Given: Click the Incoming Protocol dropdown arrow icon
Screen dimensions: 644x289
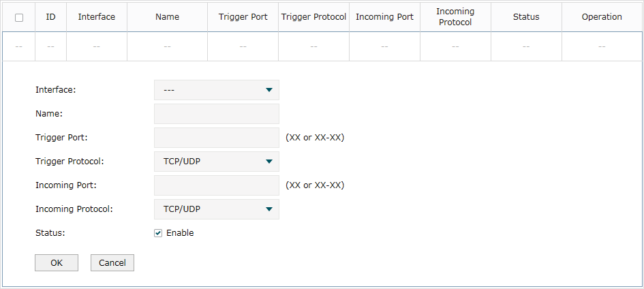Looking at the screenshot, I should tap(269, 209).
